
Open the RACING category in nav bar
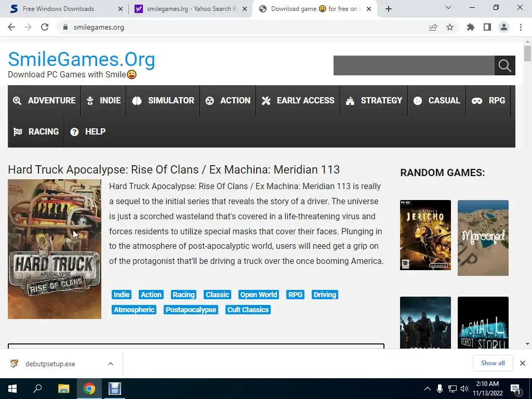(36, 131)
